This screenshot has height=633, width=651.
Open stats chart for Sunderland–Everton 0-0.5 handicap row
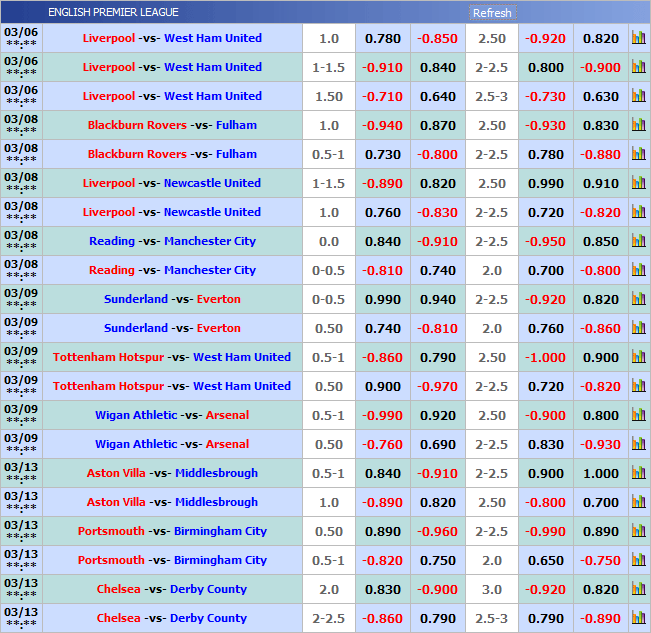point(639,299)
